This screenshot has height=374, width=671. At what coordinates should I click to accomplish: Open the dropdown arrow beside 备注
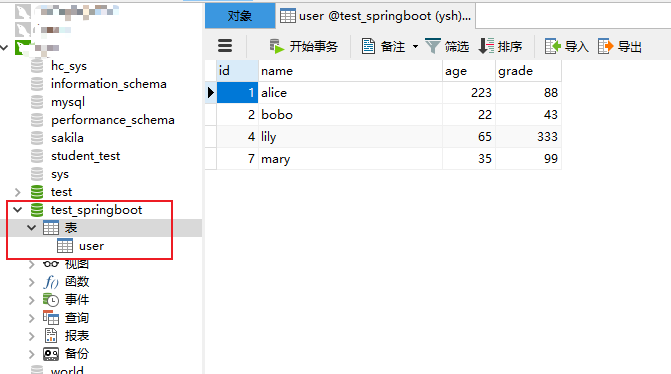[x=415, y=46]
